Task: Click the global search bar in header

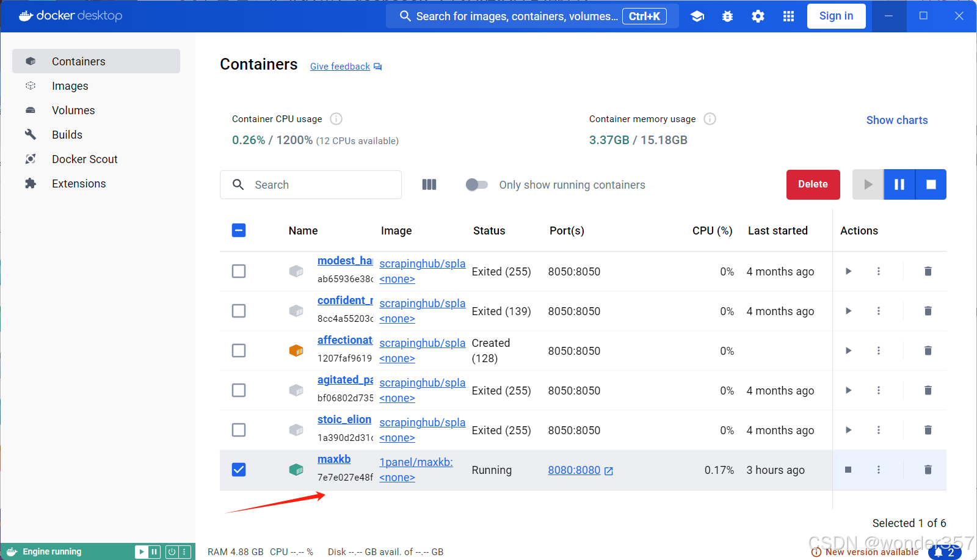Action: click(532, 16)
